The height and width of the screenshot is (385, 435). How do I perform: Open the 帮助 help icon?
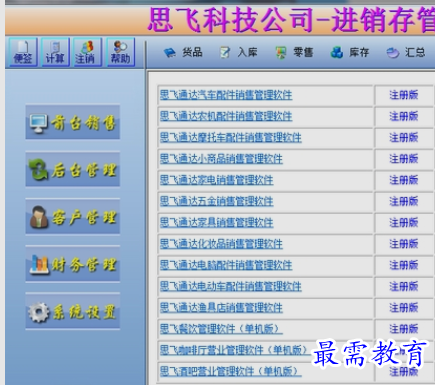120,52
